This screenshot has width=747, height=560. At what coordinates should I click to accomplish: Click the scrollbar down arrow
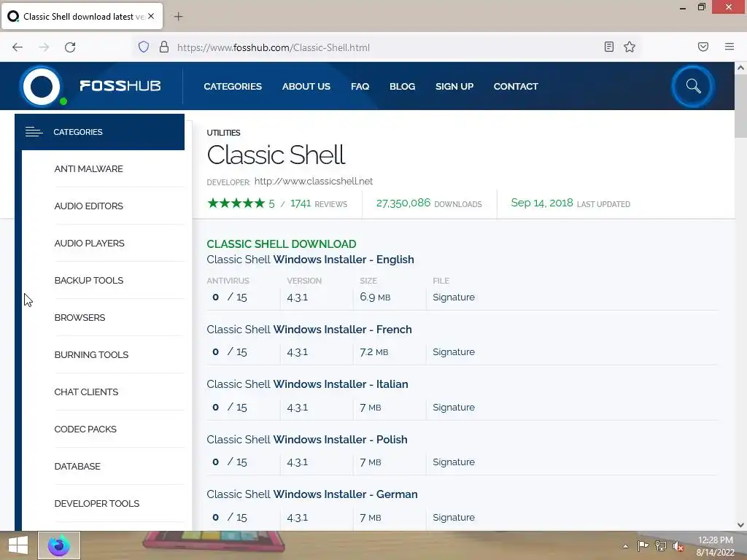click(740, 525)
